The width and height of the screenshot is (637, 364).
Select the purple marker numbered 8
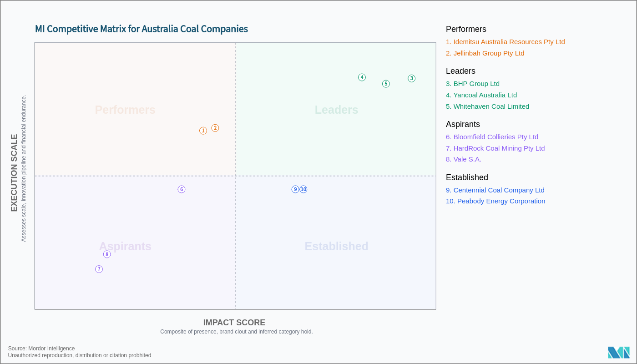(107, 254)
